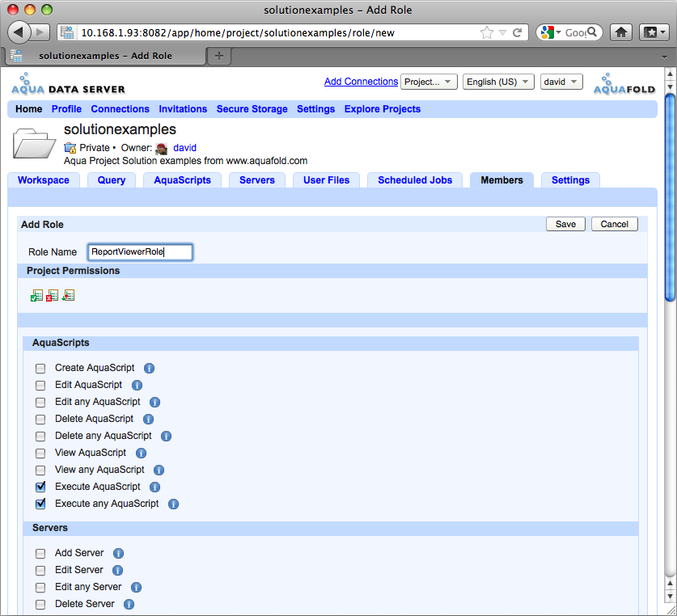Screen dimensions: 677x616
Task: Open the User Files tab
Action: [x=327, y=180]
